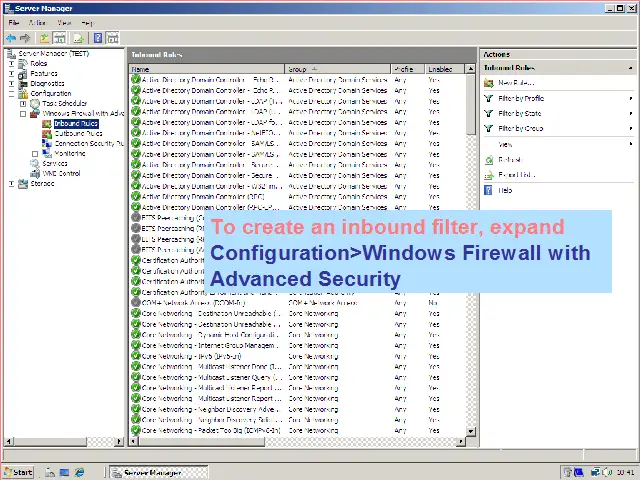640x480 pixels.
Task: Open the View menu
Action: (64, 22)
